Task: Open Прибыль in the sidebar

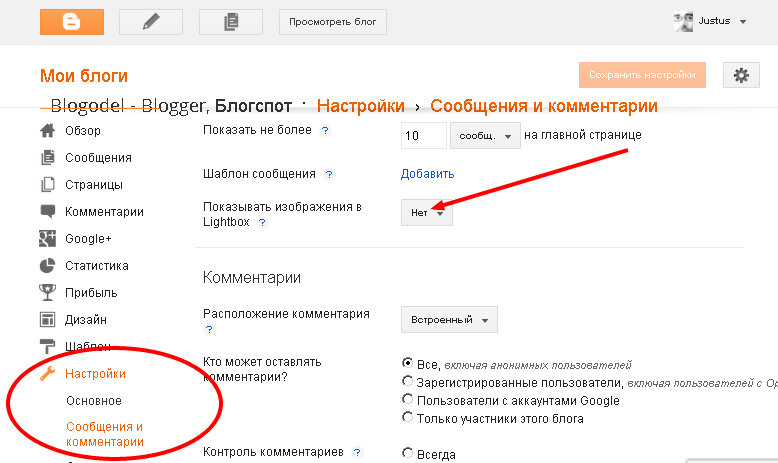Action: 91,293
